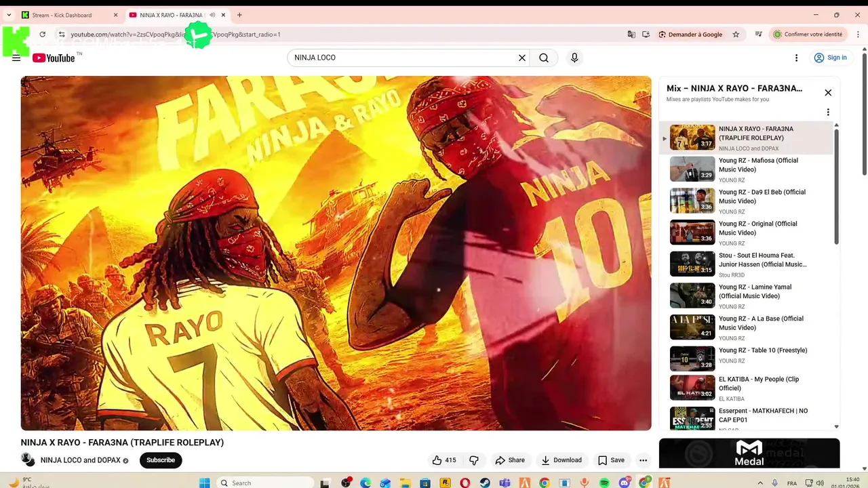The width and height of the screenshot is (868, 488).
Task: Share the video
Action: [510, 460]
